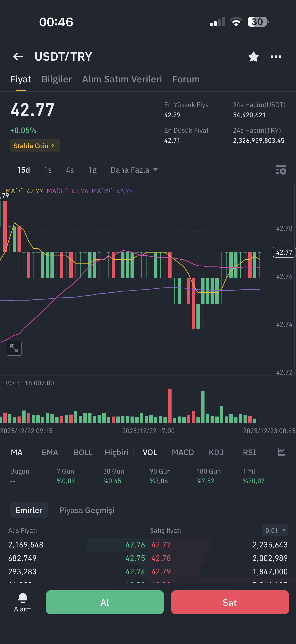Screen dimensions: 296x644
Task: Switch to the Piyasa Geçmişi tab
Action: point(87,510)
